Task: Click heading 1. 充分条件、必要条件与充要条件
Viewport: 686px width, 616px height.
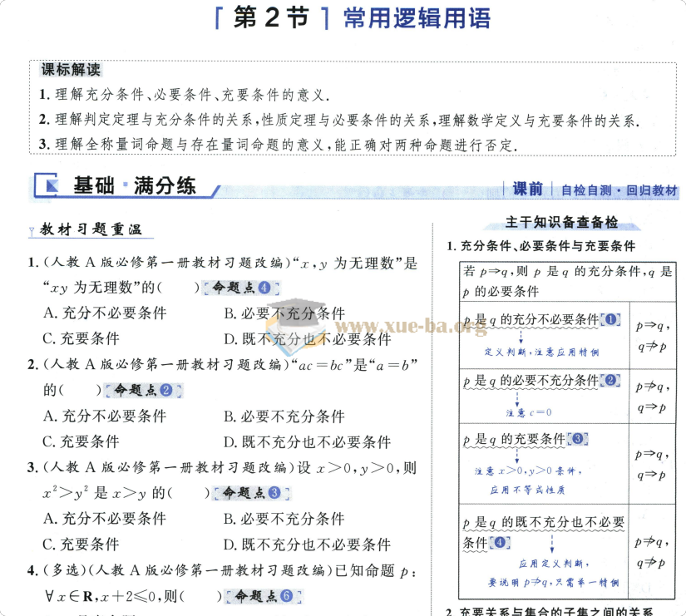Action: (540, 246)
